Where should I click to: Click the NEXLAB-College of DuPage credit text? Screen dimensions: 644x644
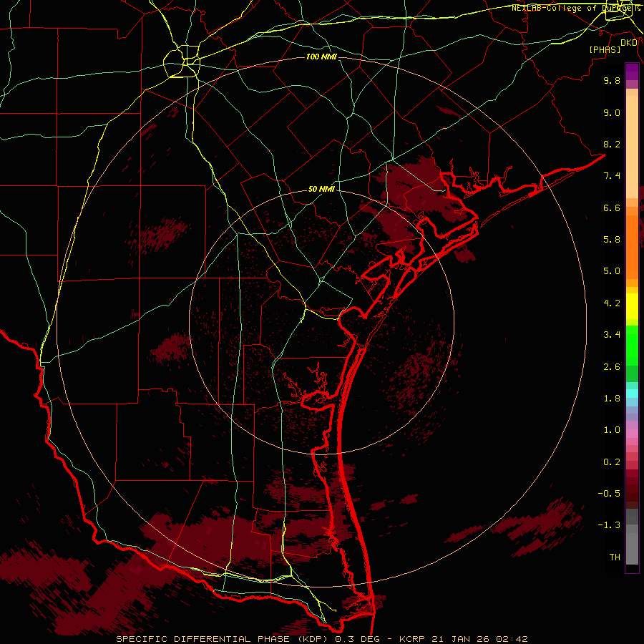point(576,8)
